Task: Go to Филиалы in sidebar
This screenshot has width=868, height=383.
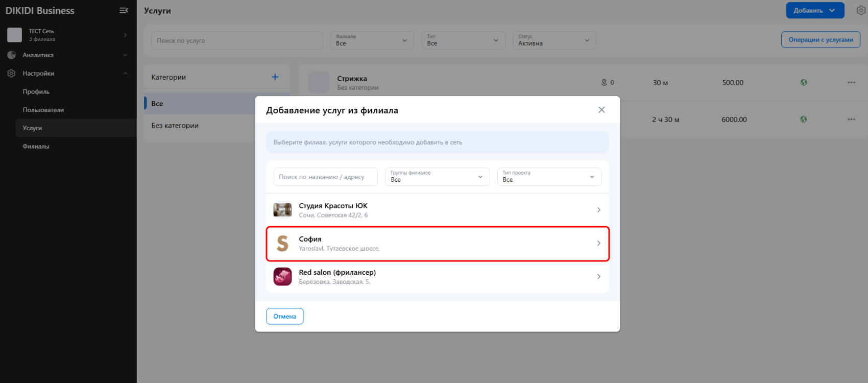Action: 36,147
